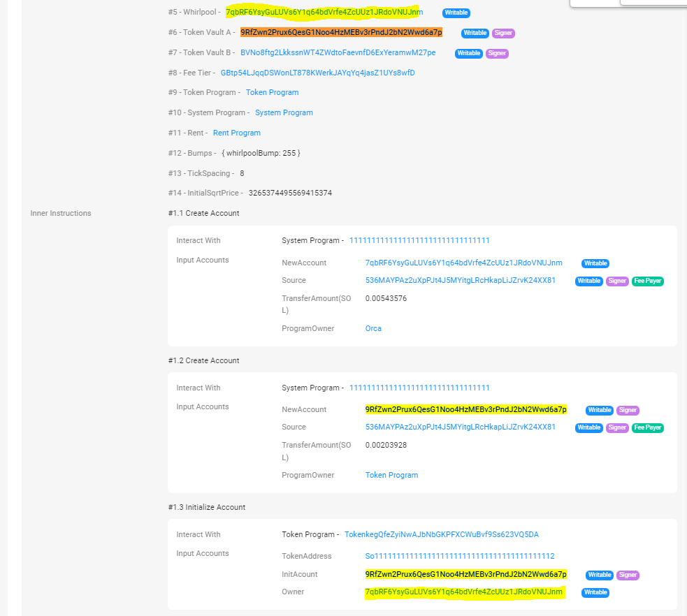Screen dimensions: 687x616
Task: Open the Token Program link at #9
Action: pos(271,91)
